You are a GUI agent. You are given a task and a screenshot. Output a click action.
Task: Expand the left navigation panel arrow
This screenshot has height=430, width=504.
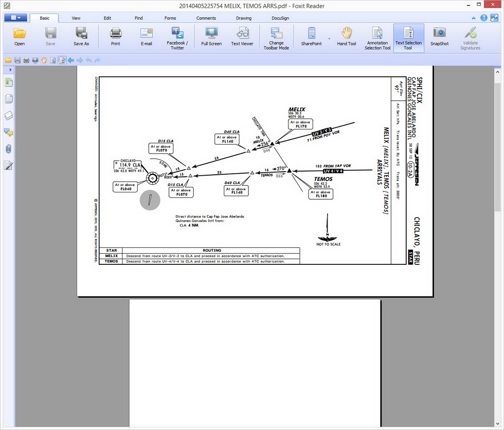(11, 69)
